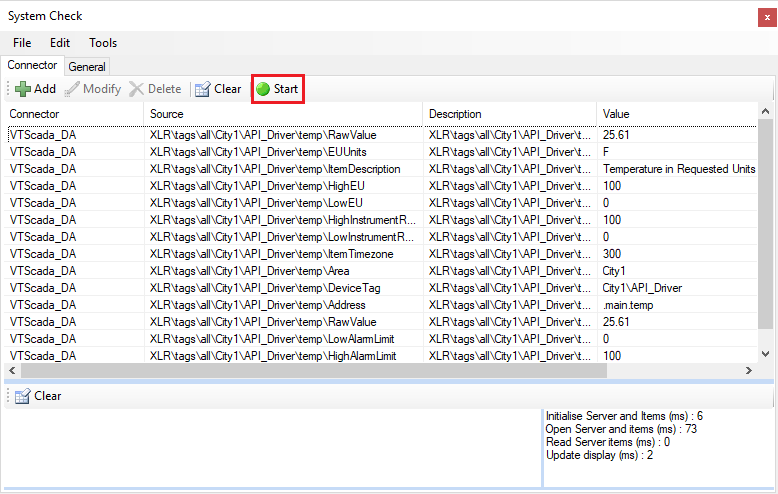The height and width of the screenshot is (494, 778).
Task: Open the Tools menu
Action: (x=103, y=43)
